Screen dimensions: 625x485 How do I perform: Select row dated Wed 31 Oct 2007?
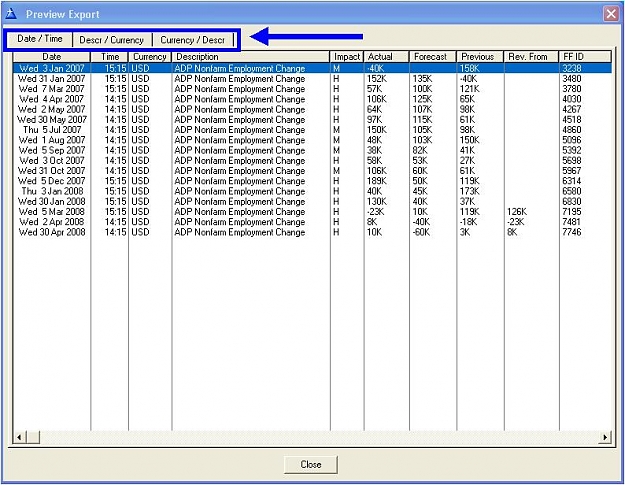click(312, 171)
